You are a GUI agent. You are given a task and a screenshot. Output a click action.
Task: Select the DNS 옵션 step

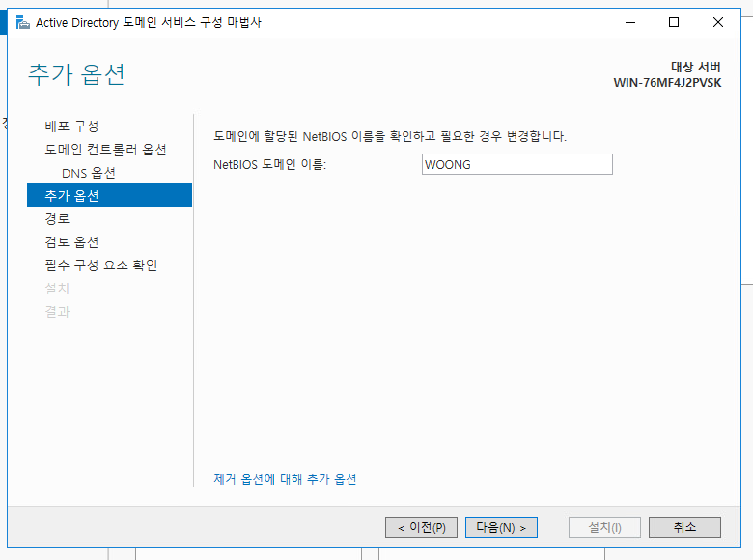(89, 173)
